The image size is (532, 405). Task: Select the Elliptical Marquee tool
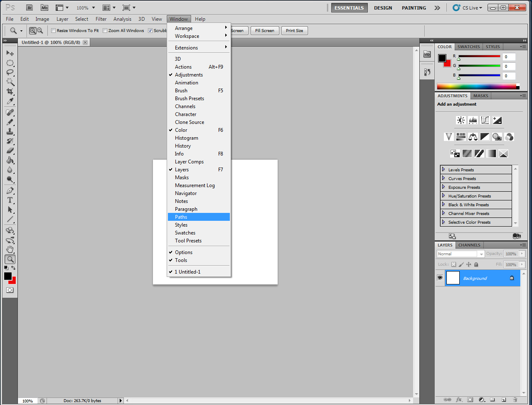click(x=10, y=63)
